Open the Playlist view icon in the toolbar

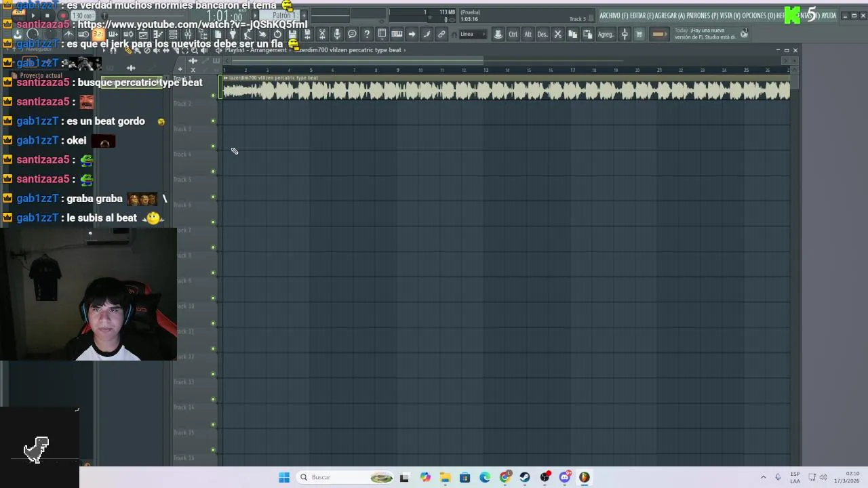click(143, 34)
